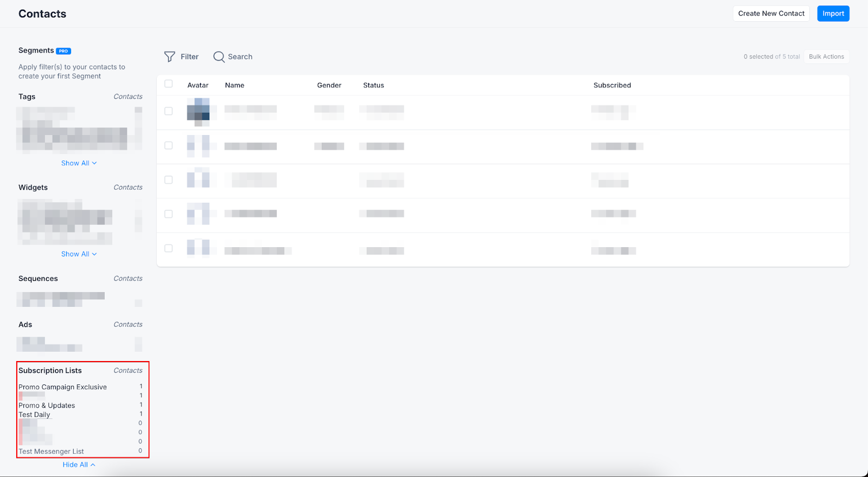Click the Search magnifier icon
Screen dimensions: 868x477
219,57
